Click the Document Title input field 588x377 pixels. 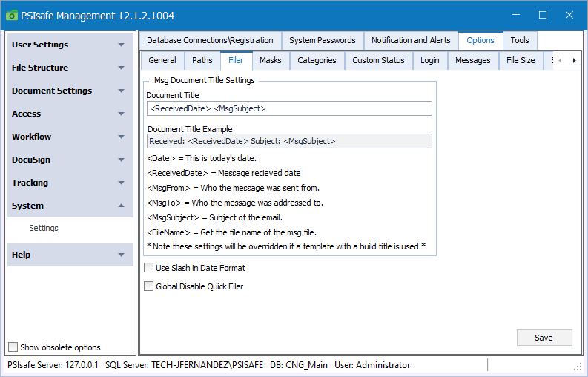pyautogui.click(x=289, y=108)
